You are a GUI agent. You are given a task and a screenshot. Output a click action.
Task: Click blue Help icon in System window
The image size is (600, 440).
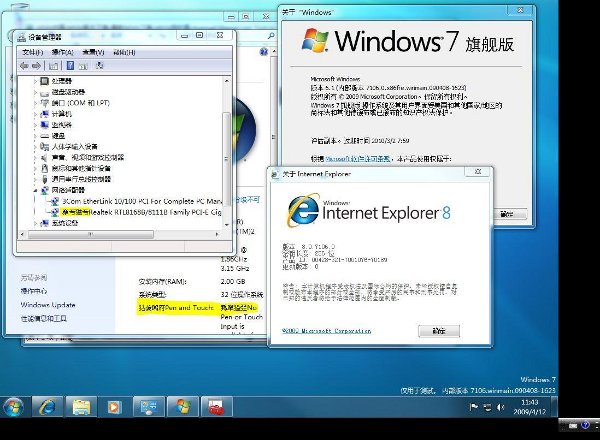click(263, 51)
